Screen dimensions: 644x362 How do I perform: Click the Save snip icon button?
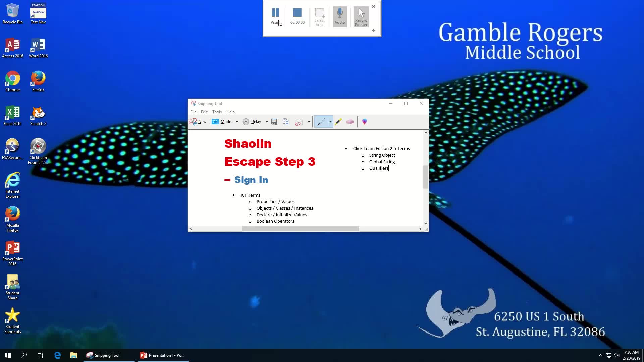(274, 122)
